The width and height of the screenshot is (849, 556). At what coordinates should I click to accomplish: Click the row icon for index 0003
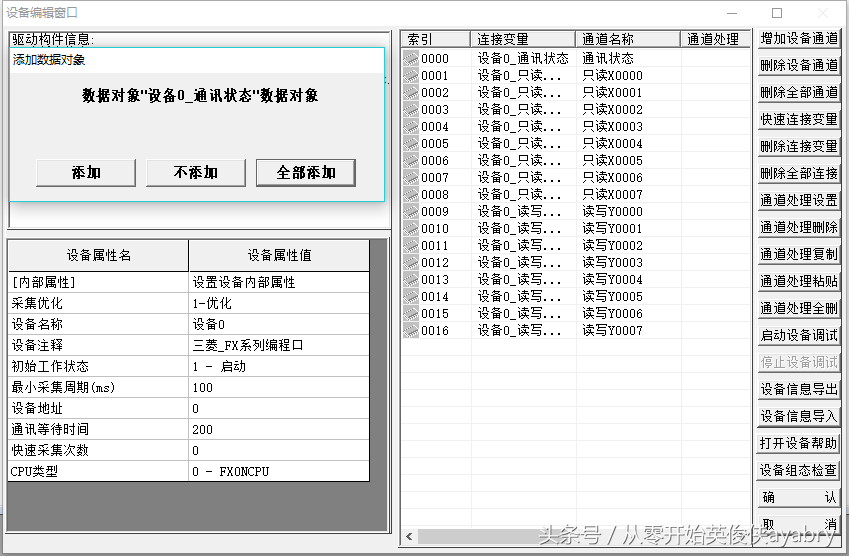411,110
